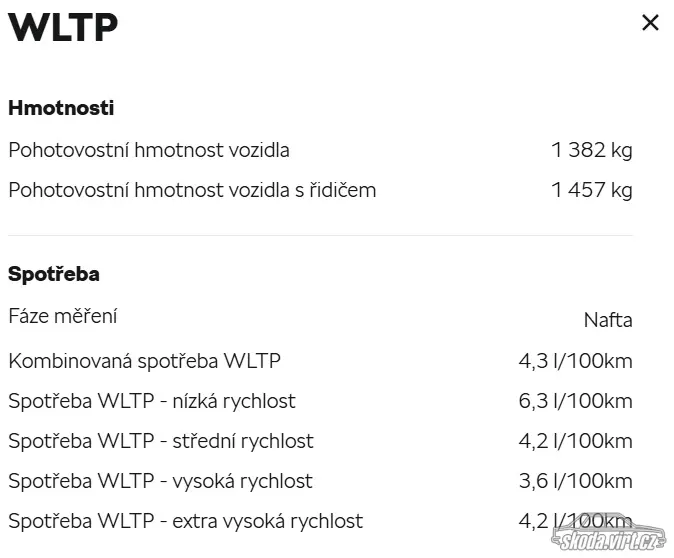This screenshot has width=674, height=558.
Task: Click the 3,6 l/100km high speed value
Action: tap(575, 481)
